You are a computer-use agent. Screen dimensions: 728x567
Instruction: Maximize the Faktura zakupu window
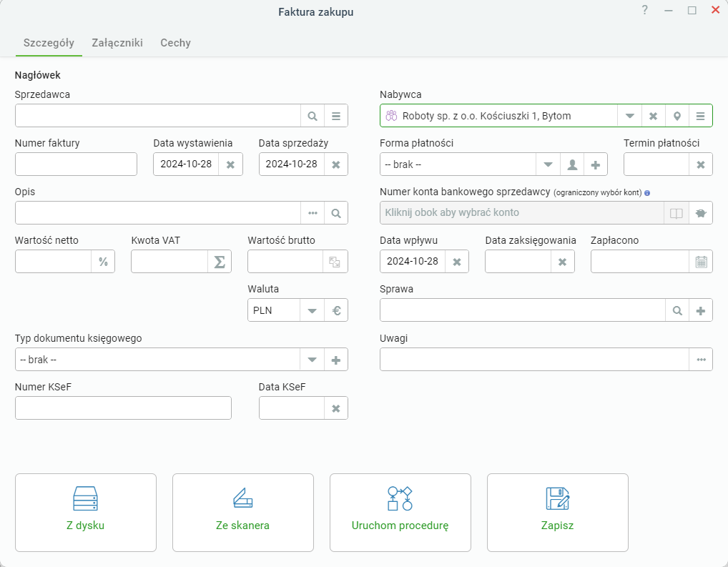pyautogui.click(x=692, y=10)
